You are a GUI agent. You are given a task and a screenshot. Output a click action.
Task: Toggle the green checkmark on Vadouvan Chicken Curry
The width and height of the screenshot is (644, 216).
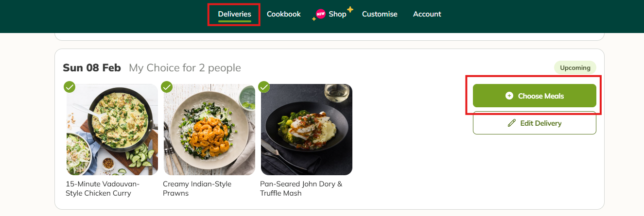click(70, 87)
